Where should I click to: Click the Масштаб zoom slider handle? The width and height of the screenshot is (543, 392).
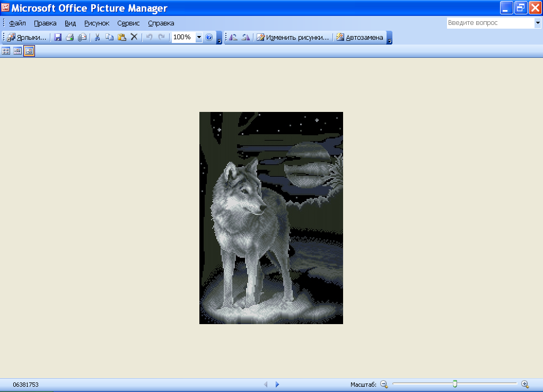pyautogui.click(x=455, y=384)
